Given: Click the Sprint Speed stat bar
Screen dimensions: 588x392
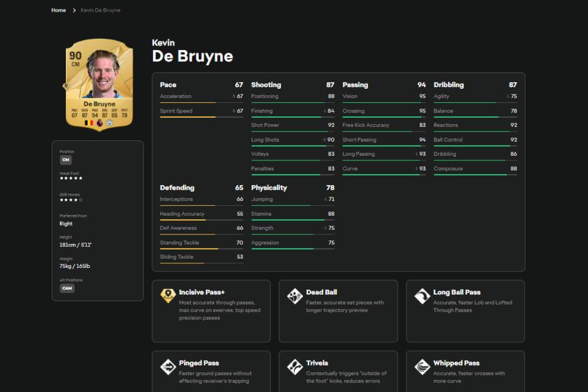Looking at the screenshot, I should point(201,117).
